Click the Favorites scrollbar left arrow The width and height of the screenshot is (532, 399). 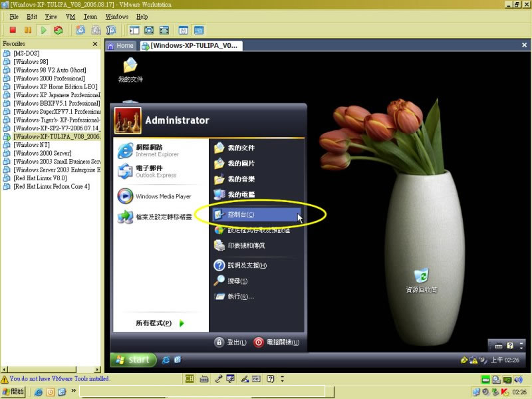tap(4, 369)
